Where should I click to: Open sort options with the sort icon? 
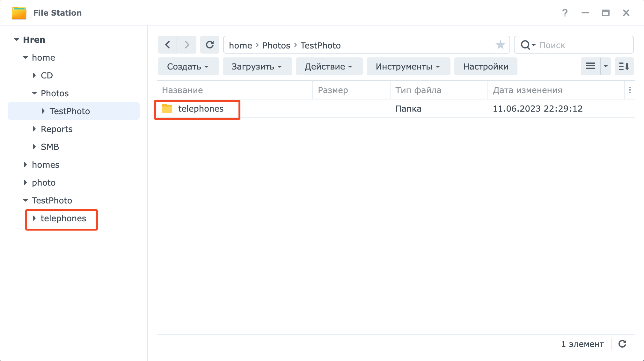click(x=624, y=66)
